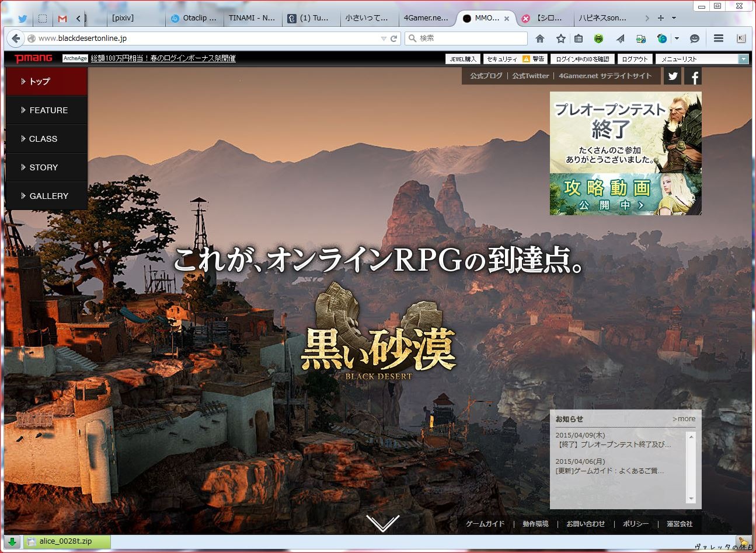756x553 pixels.
Task: Open the 攻略動画 公開中 banner
Action: pyautogui.click(x=626, y=194)
